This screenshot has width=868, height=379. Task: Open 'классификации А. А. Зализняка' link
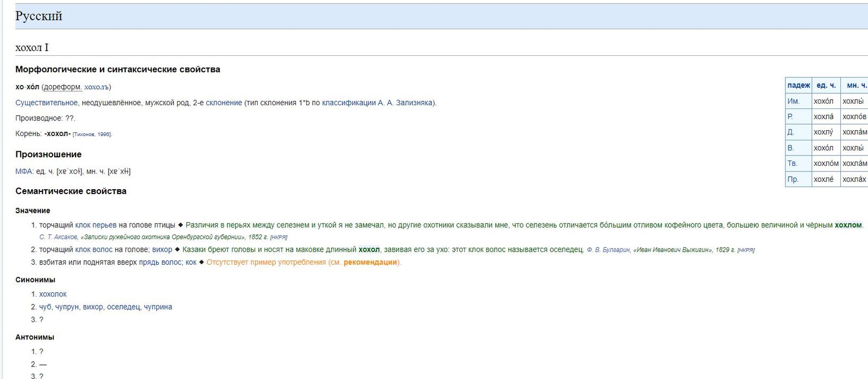click(x=377, y=102)
